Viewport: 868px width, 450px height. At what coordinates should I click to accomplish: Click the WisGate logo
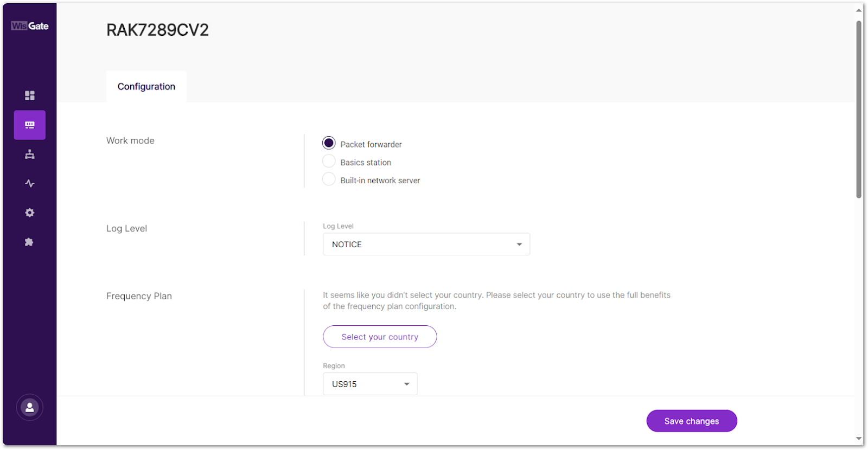coord(29,25)
